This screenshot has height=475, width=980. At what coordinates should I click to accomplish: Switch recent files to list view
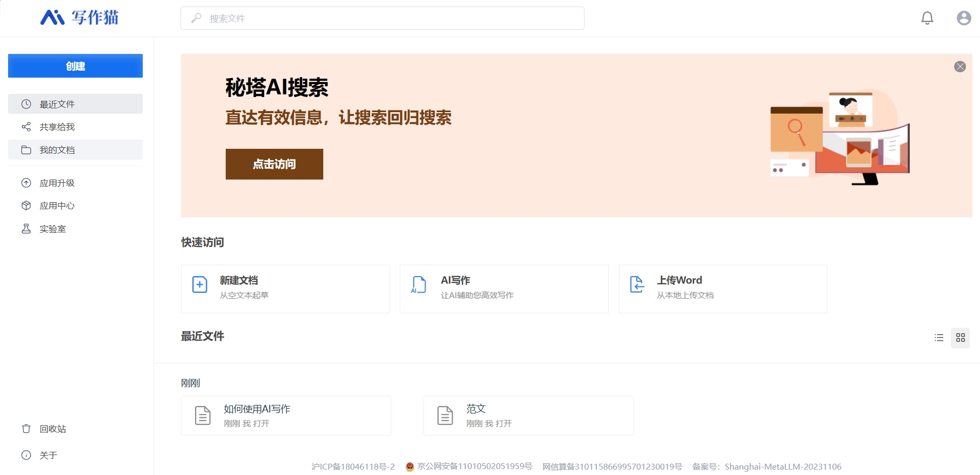click(939, 338)
